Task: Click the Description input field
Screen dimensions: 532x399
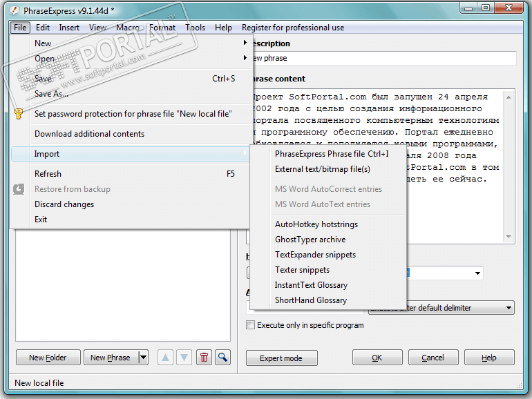Action: tap(384, 58)
